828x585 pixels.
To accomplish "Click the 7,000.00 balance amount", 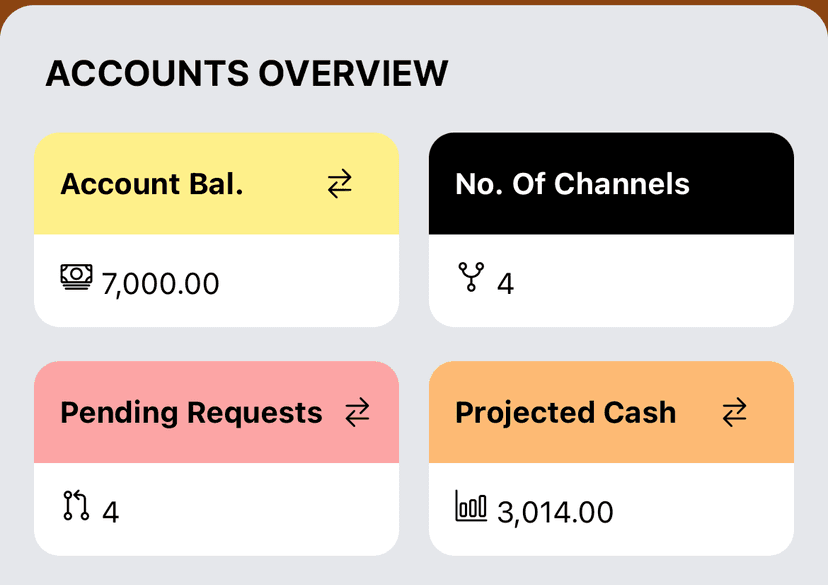I will pyautogui.click(x=161, y=284).
